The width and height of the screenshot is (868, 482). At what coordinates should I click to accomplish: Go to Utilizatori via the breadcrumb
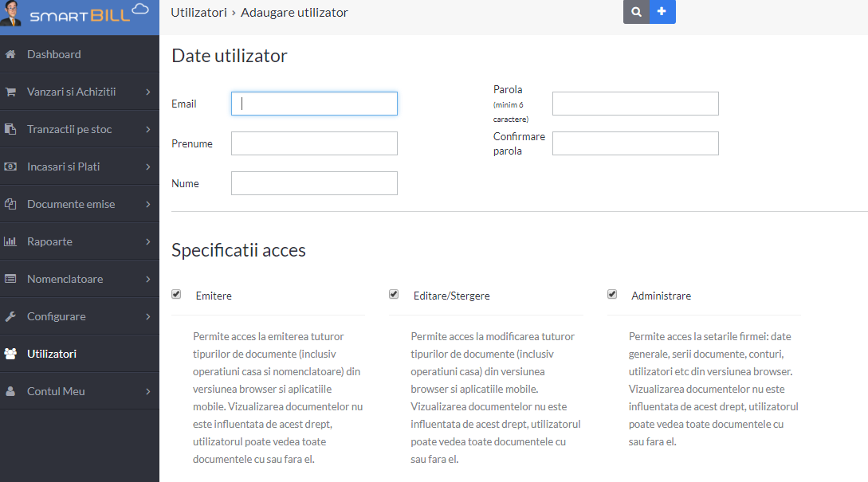coord(198,12)
